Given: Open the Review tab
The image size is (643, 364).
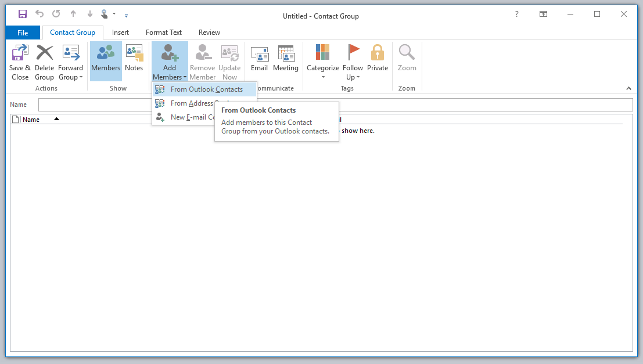Looking at the screenshot, I should tap(209, 33).
